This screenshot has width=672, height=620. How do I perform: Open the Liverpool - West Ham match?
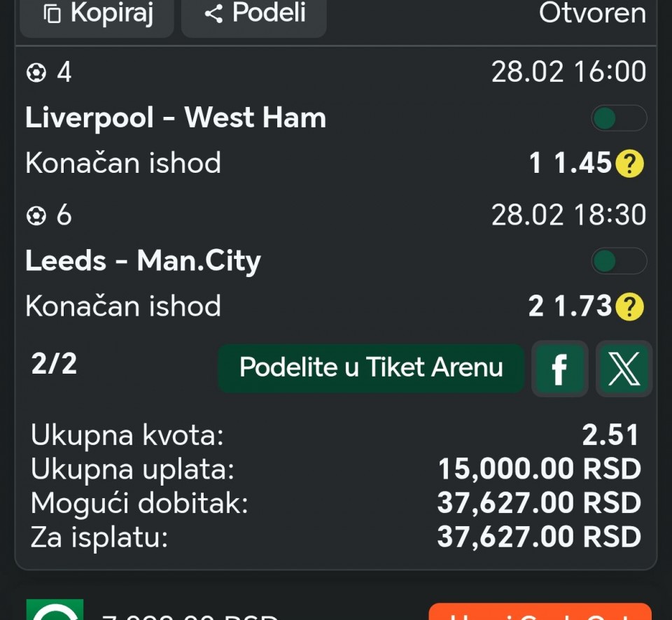(176, 118)
